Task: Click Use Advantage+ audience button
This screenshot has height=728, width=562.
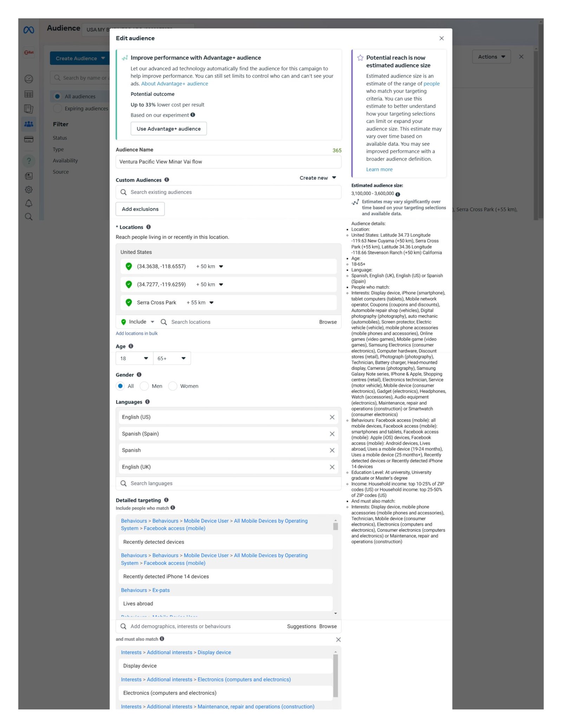Action: 169,129
